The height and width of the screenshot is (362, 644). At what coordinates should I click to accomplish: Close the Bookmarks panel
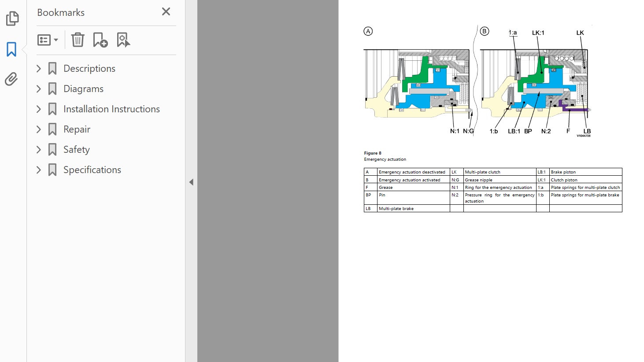pyautogui.click(x=166, y=12)
